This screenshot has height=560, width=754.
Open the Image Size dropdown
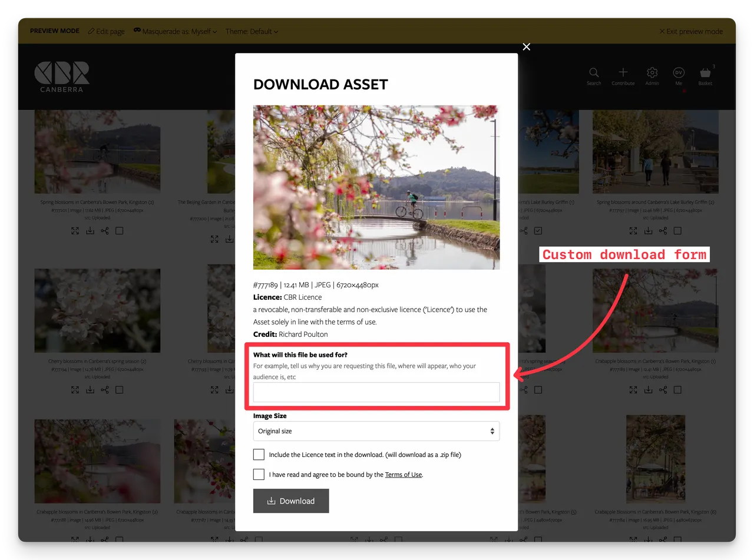tap(376, 430)
